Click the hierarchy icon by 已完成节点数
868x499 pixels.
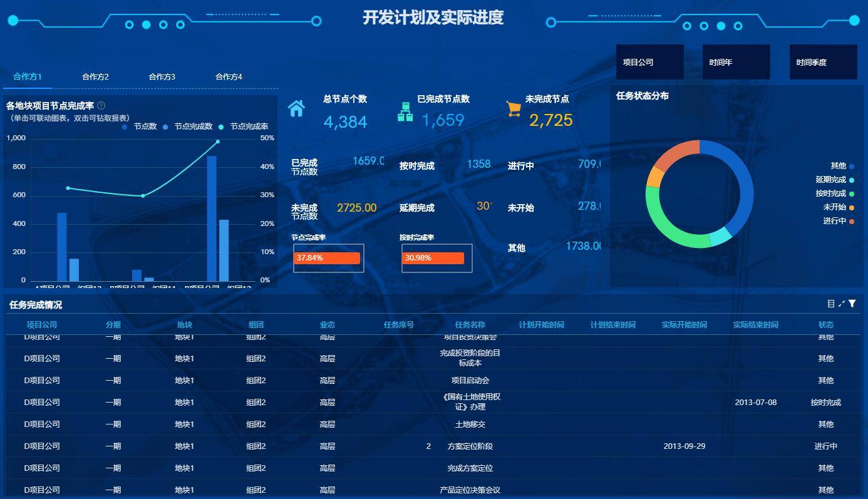[405, 111]
